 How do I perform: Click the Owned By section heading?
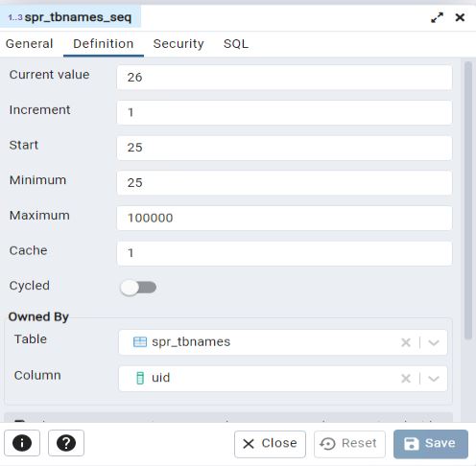pos(38,316)
